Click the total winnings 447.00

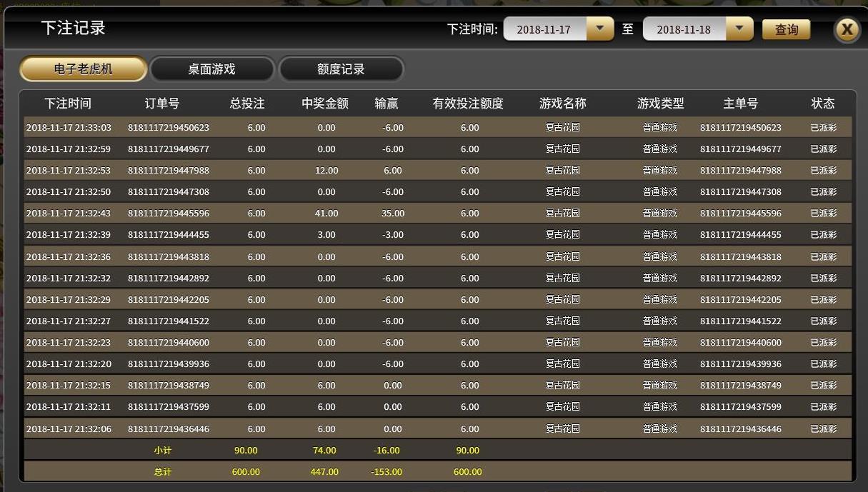324,472
